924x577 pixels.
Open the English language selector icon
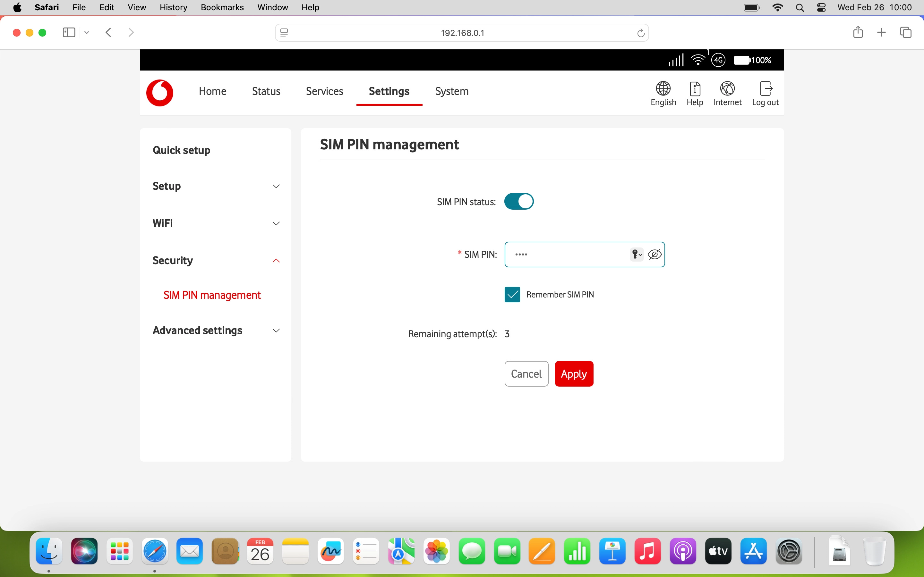663,89
